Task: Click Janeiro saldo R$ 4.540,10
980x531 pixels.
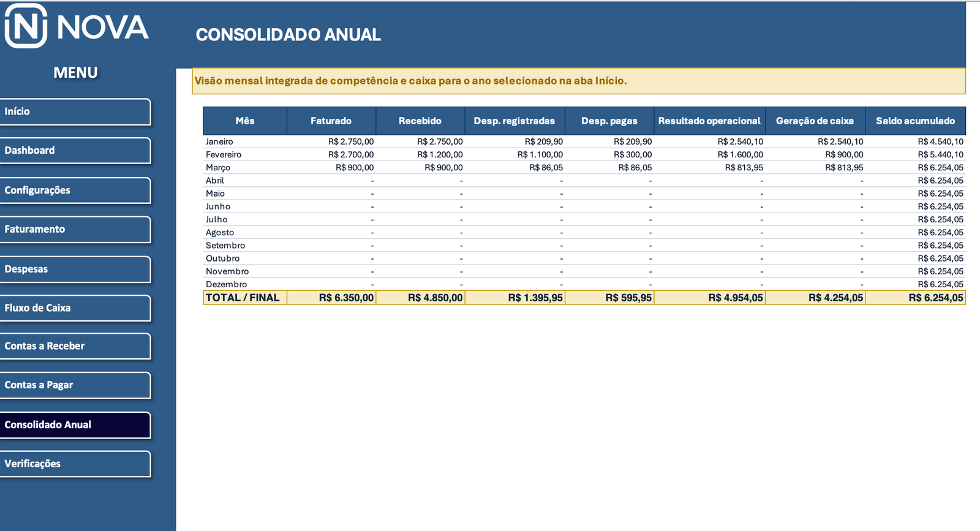Action: 940,141
